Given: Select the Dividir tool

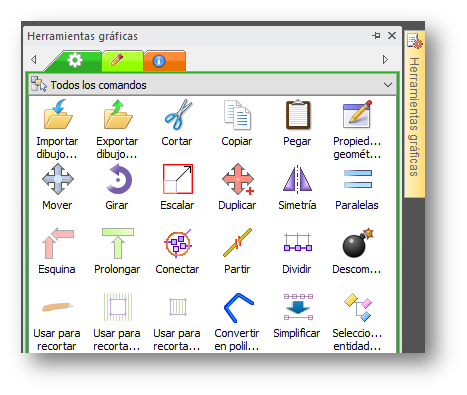Looking at the screenshot, I should coord(298,242).
